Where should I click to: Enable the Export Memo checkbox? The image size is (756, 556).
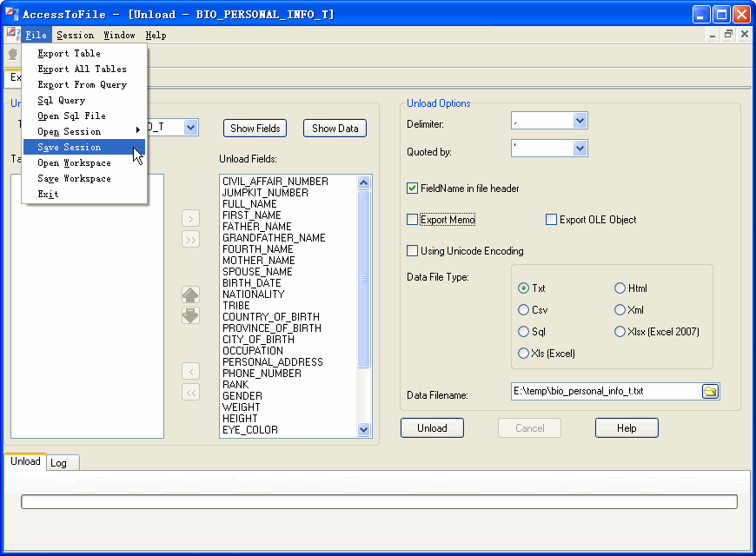[x=412, y=220]
